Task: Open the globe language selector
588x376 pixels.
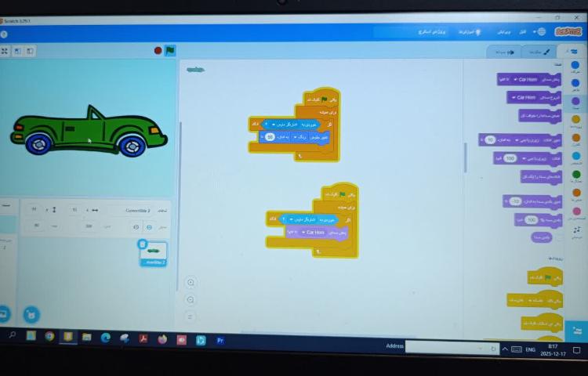Action: tap(540, 32)
